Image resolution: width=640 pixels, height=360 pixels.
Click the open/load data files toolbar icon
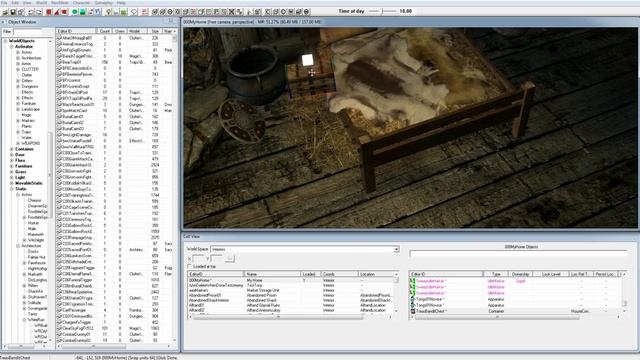tap(5, 12)
